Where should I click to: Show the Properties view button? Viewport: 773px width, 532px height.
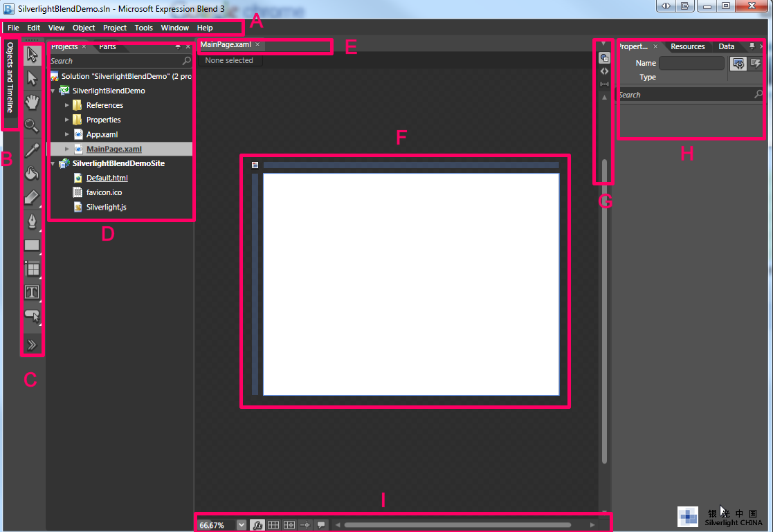click(738, 63)
